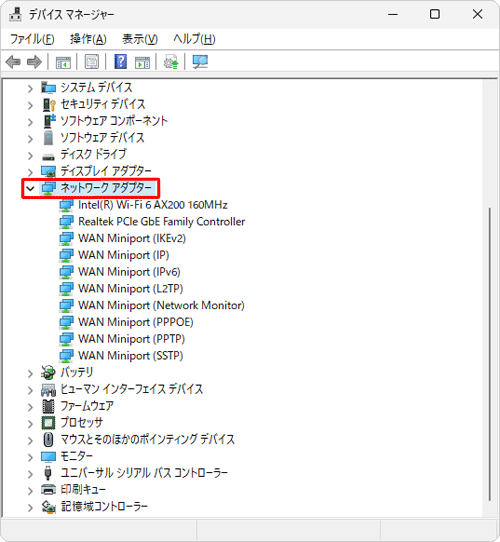Click the action pane toolbar icon
Image resolution: width=500 pixels, height=542 pixels.
click(x=142, y=62)
